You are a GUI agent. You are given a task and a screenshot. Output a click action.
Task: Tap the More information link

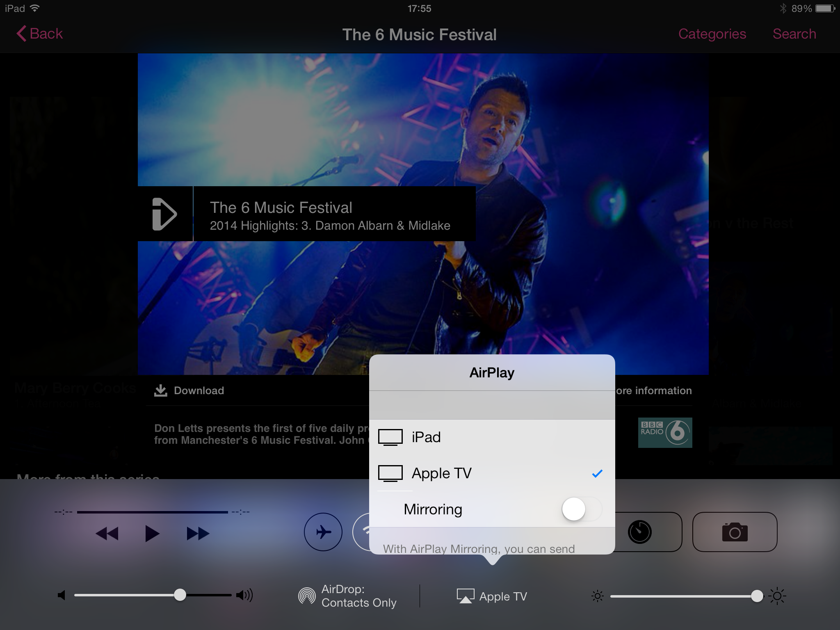pyautogui.click(x=654, y=390)
